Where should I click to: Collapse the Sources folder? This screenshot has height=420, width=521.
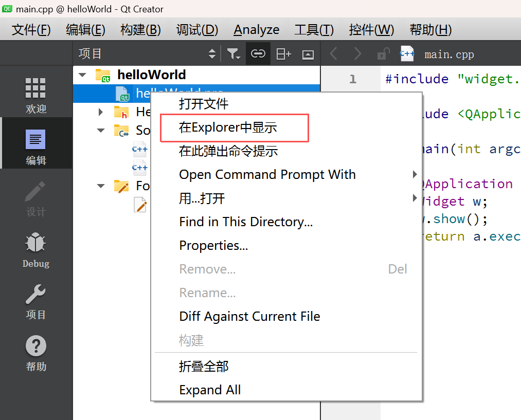tap(101, 131)
